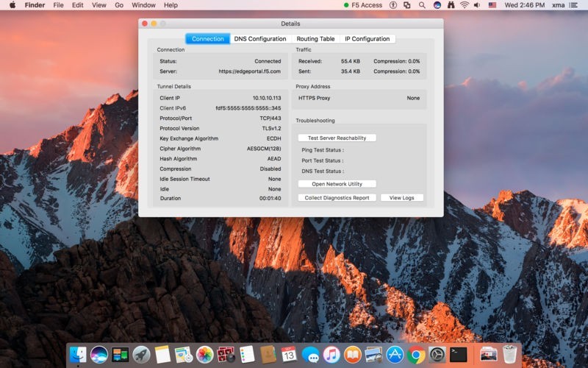Click the F5 Access menu bar status item
The width and height of the screenshot is (588, 368).
363,5
